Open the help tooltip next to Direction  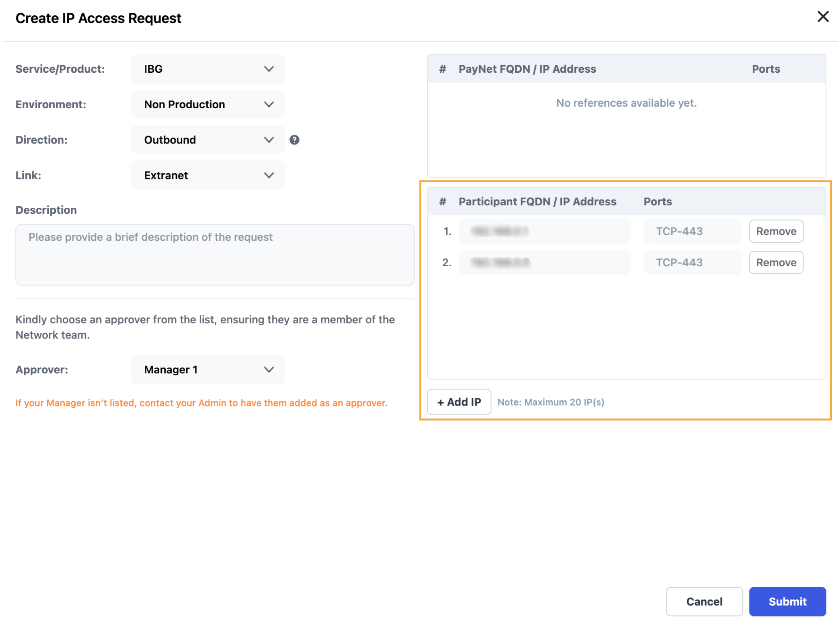point(295,140)
